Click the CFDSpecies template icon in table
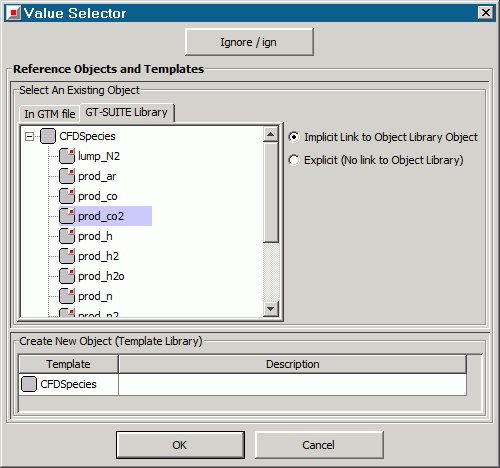The width and height of the screenshot is (500, 468). tap(29, 384)
